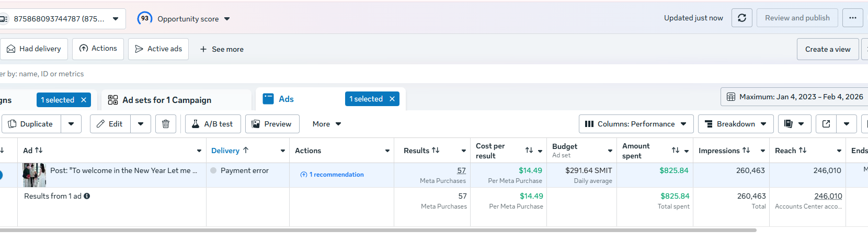The image size is (868, 242).
Task: Switch to Ad sets for 1 Campaign tab
Action: 167,100
